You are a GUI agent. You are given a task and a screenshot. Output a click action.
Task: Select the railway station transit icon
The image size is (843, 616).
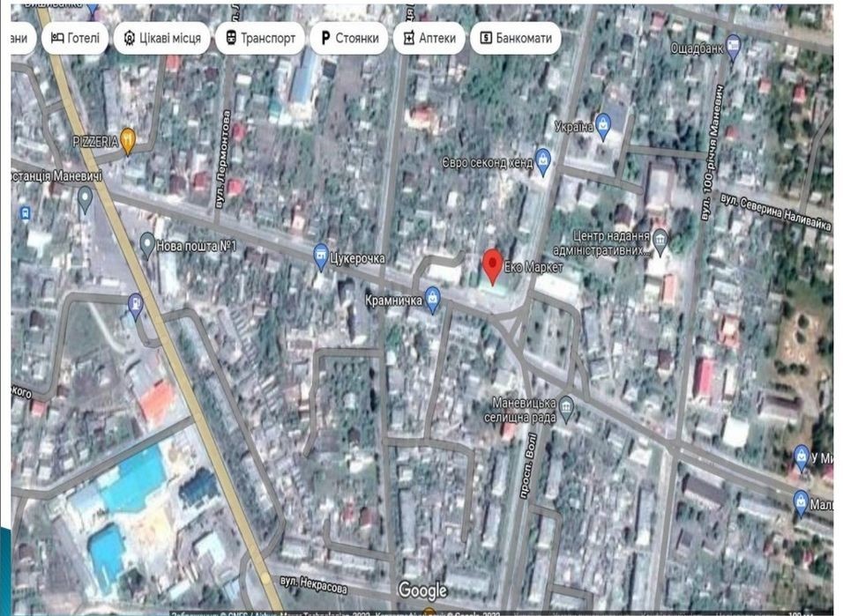click(25, 214)
